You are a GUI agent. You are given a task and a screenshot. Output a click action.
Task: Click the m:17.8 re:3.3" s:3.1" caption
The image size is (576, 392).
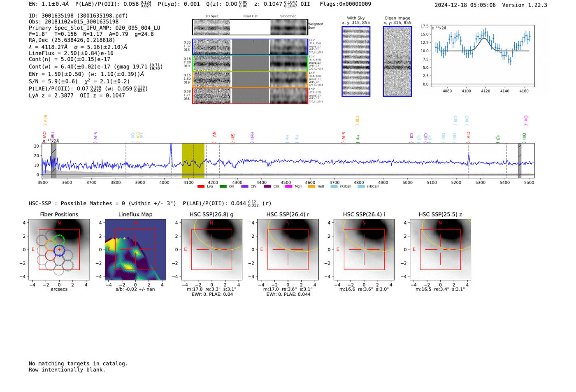pyautogui.click(x=211, y=289)
